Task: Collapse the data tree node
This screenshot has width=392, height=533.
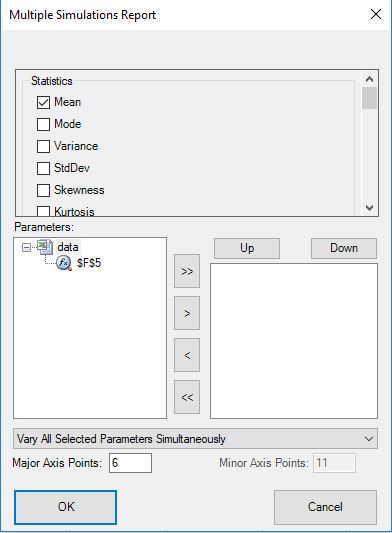Action: click(26, 247)
